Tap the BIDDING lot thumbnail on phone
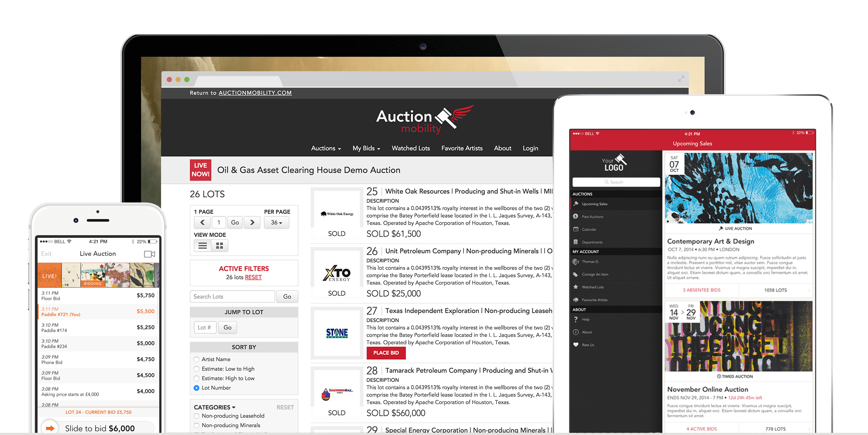Screen dimensions: 868x435 coord(93,275)
